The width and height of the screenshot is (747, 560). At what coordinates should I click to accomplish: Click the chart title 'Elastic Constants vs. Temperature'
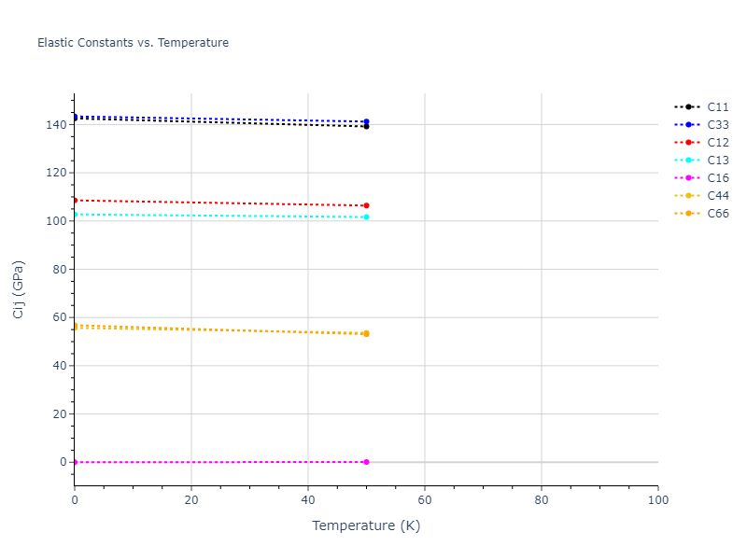click(133, 43)
